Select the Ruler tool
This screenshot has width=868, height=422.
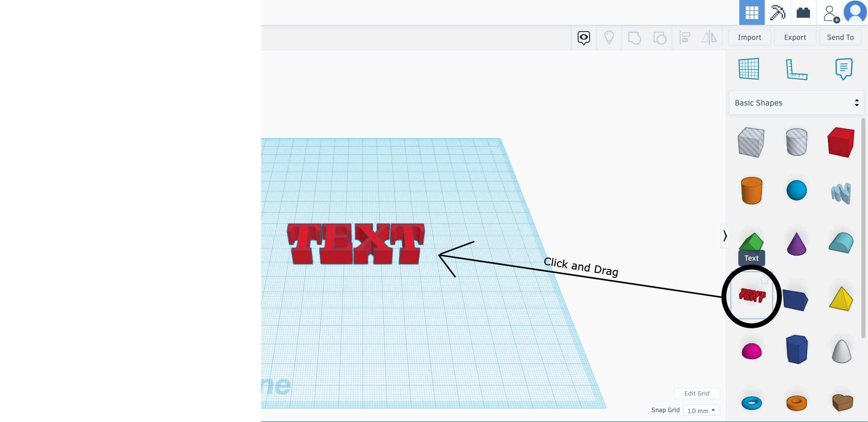797,69
